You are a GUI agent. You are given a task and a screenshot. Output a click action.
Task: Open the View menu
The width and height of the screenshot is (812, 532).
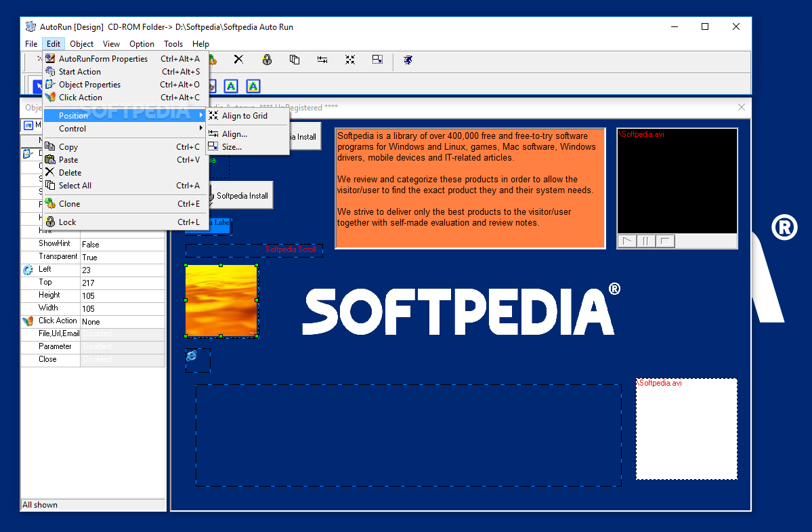(111, 44)
